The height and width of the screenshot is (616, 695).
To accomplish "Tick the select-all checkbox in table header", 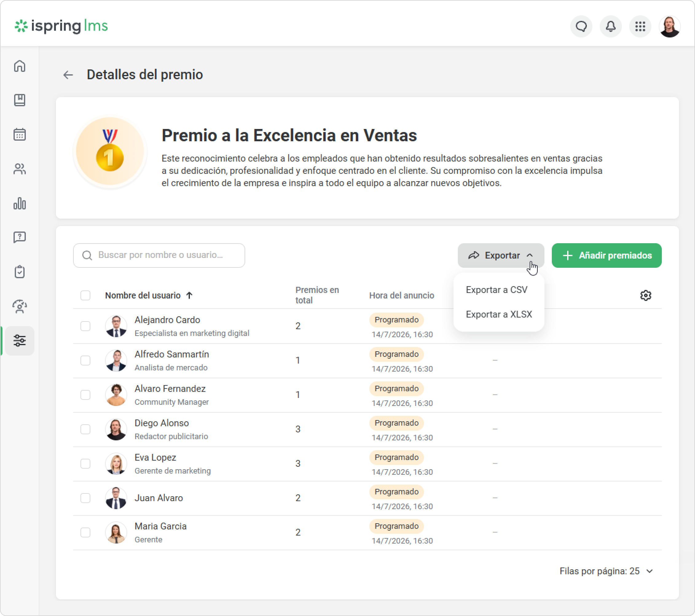I will click(x=85, y=295).
